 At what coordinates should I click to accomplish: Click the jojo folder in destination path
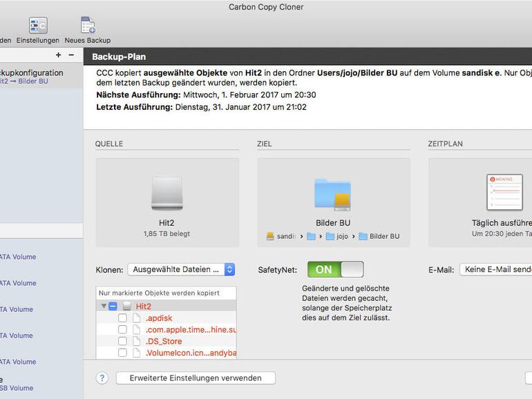(x=337, y=236)
